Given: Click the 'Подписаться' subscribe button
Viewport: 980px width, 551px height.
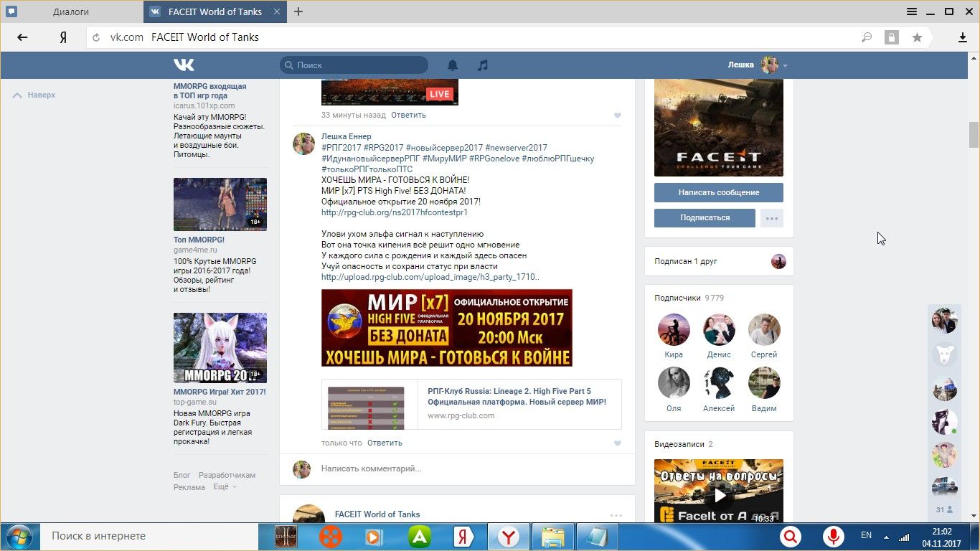Looking at the screenshot, I should pyautogui.click(x=705, y=218).
